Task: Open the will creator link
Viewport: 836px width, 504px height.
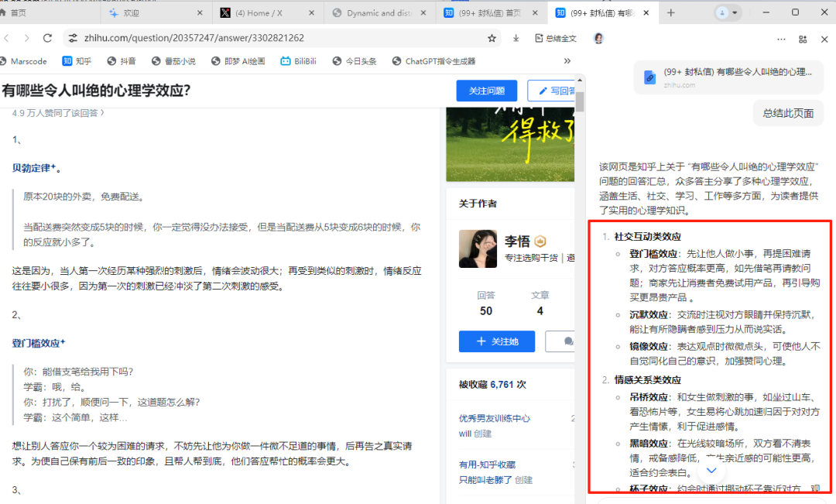Action: tap(465, 434)
